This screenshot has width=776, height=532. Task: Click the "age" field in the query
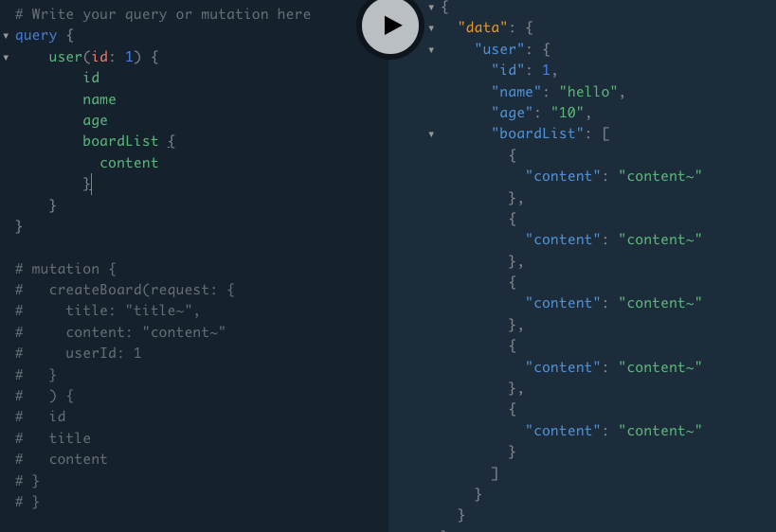[x=95, y=120]
